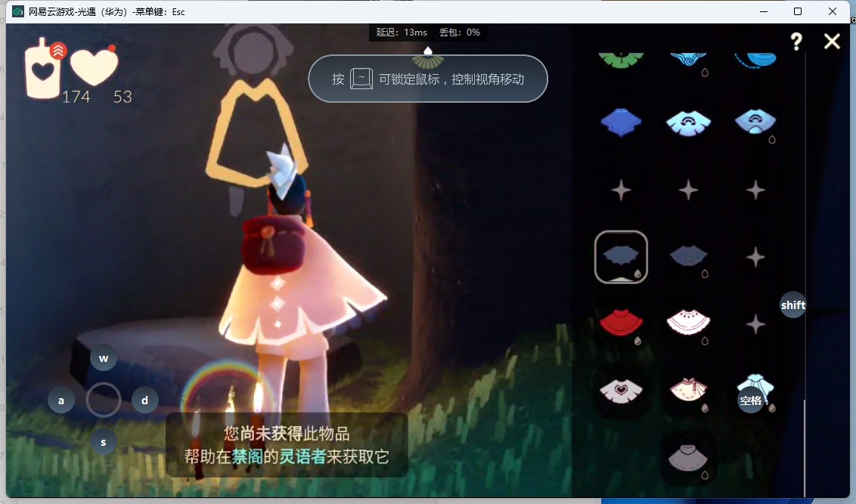Open the question mark help icon
The image size is (856, 504).
pos(796,41)
